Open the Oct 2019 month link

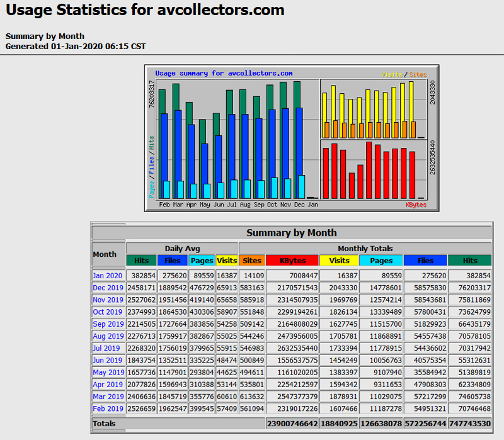(x=107, y=312)
